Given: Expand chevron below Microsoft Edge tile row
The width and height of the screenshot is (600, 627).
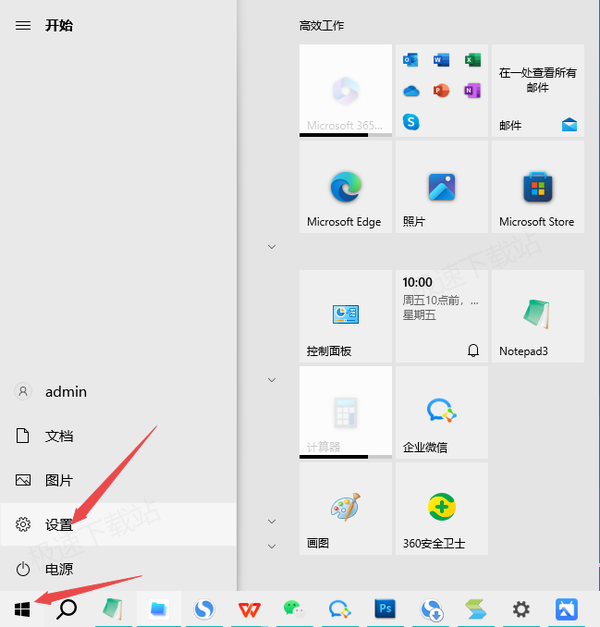Looking at the screenshot, I should point(272,247).
